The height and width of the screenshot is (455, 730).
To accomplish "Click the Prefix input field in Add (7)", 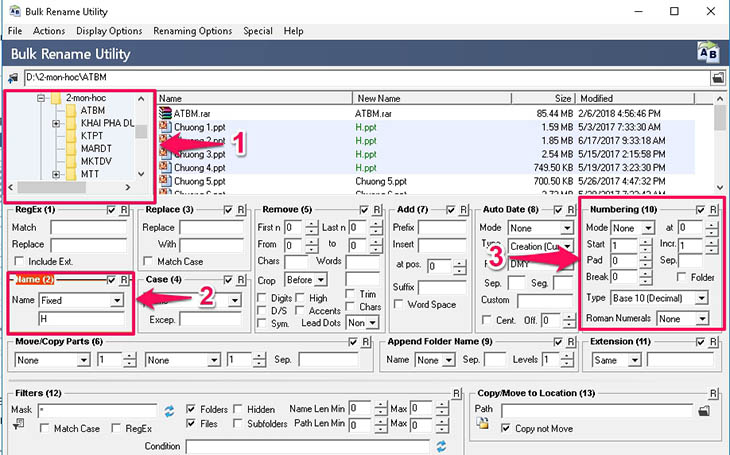I will tap(442, 228).
